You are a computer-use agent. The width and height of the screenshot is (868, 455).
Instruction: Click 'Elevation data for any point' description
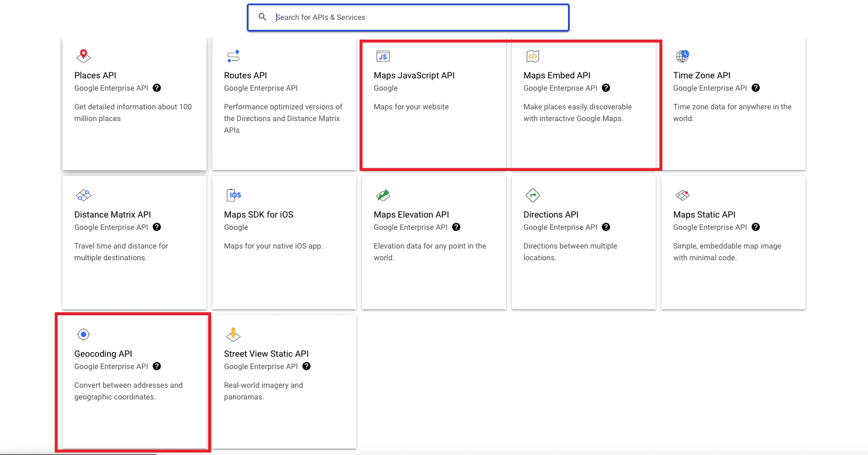[x=430, y=251]
